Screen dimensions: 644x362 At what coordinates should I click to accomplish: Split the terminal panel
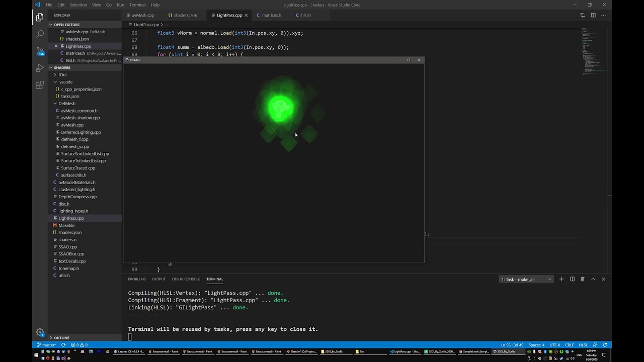point(572,279)
